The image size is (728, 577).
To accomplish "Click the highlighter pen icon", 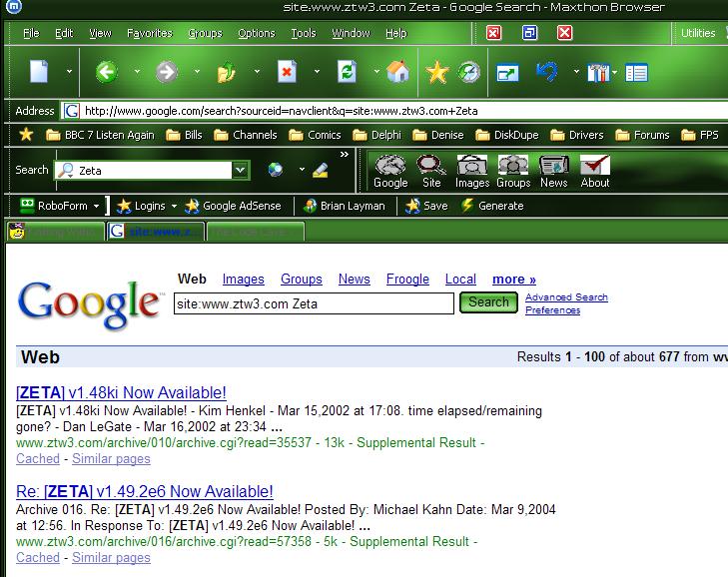I will 321,171.
